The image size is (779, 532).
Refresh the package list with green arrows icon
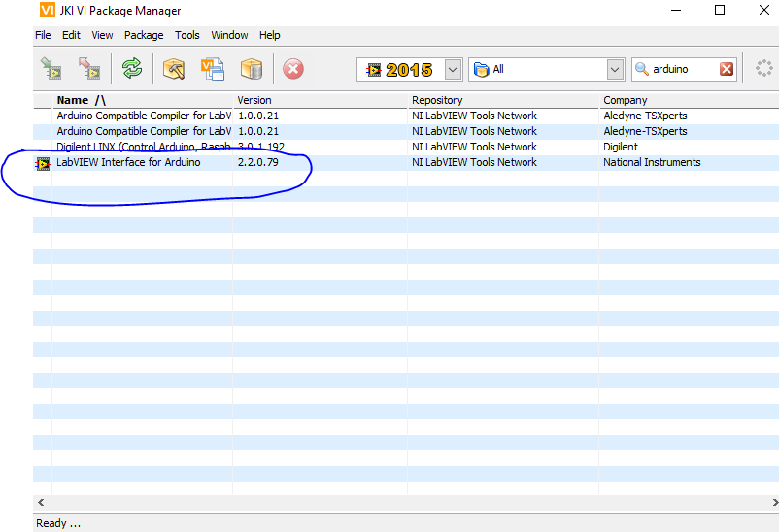(x=132, y=69)
